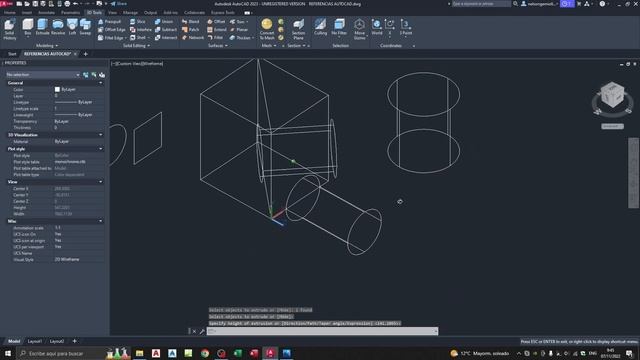Open the Windows Start menu
Screen dimensions: 640x360
8,353
